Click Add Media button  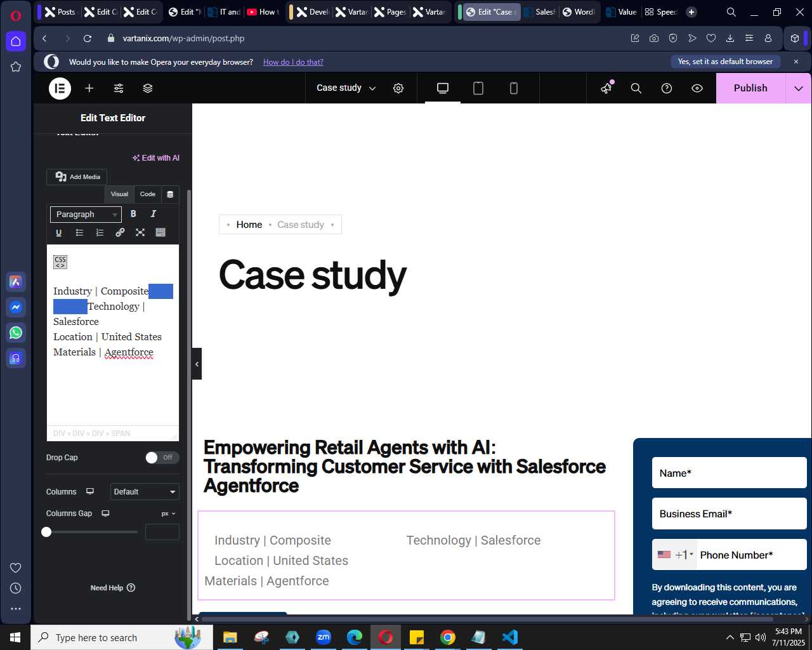77,177
